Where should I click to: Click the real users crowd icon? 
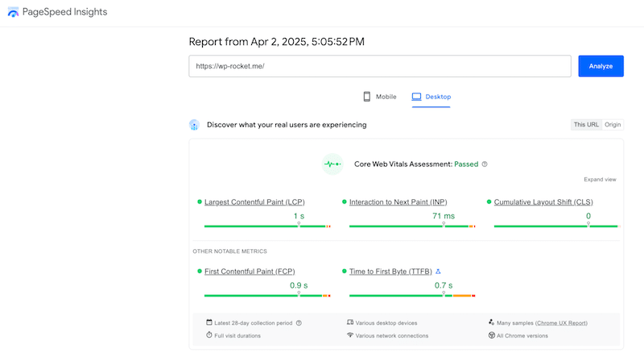pyautogui.click(x=194, y=125)
